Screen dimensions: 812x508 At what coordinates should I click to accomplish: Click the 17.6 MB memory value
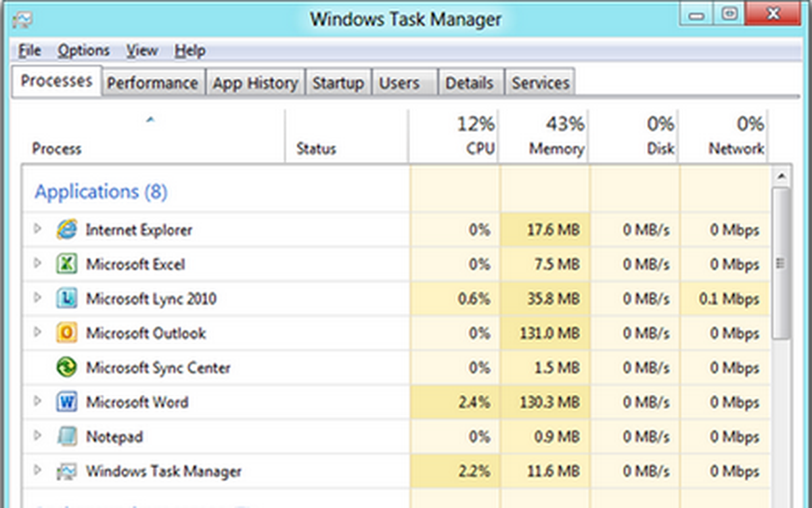(554, 230)
